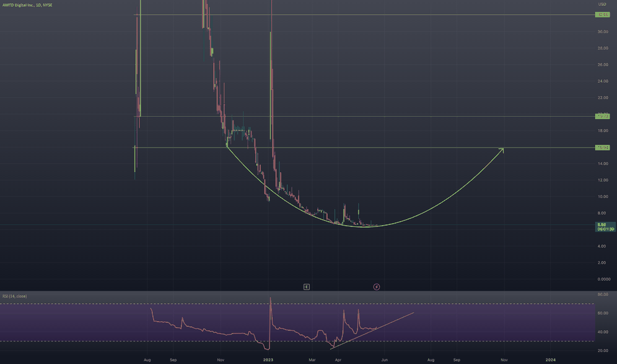Click the Apr label on the time axis
Viewport: 617px width, 364px height.
(x=338, y=359)
